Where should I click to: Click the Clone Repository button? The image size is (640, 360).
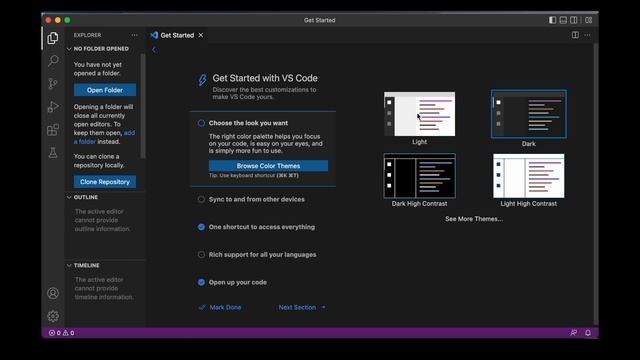click(x=105, y=182)
